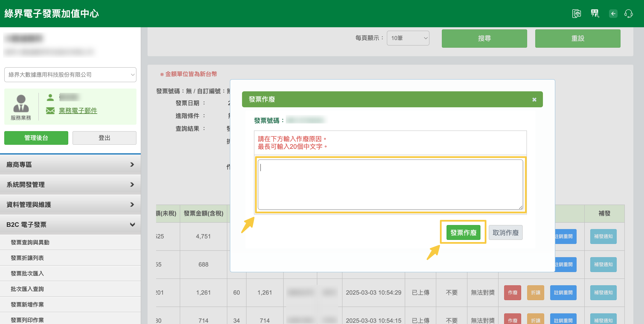
Task: Expand the 系統開發管理 section
Action: pos(70,185)
